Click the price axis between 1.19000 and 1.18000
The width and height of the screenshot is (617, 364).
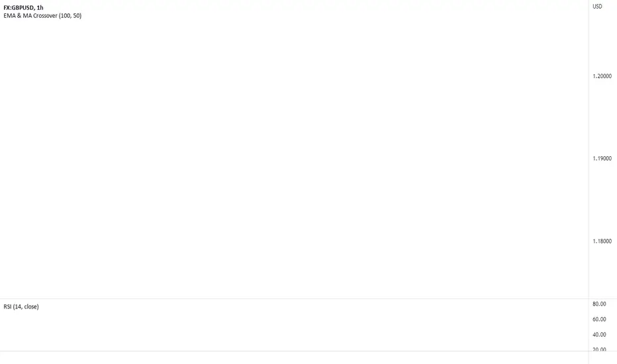pyautogui.click(x=602, y=199)
